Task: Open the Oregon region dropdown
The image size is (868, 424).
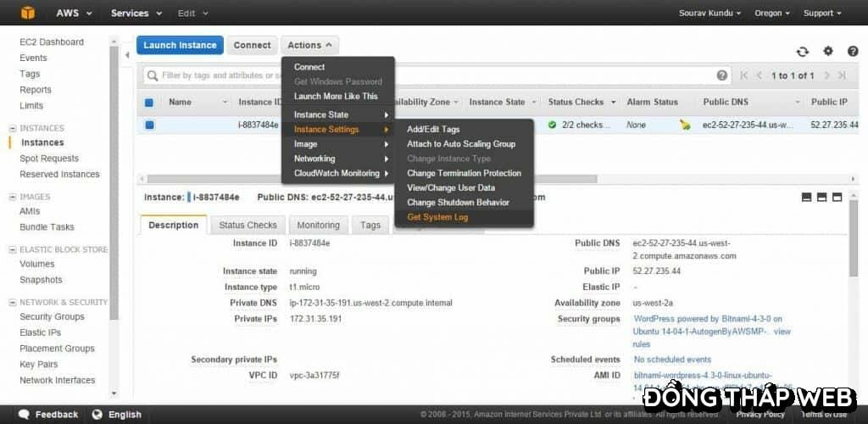Action: 772,13
